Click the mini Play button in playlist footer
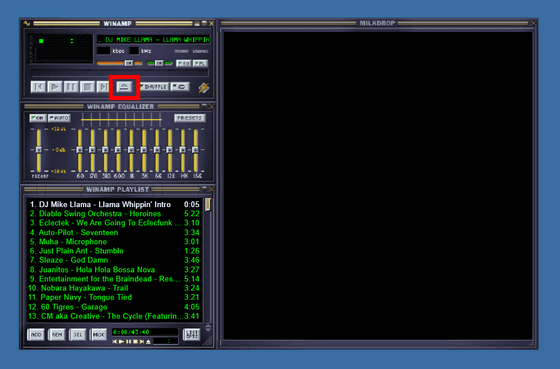The width and height of the screenshot is (560, 369). pyautogui.click(x=121, y=342)
